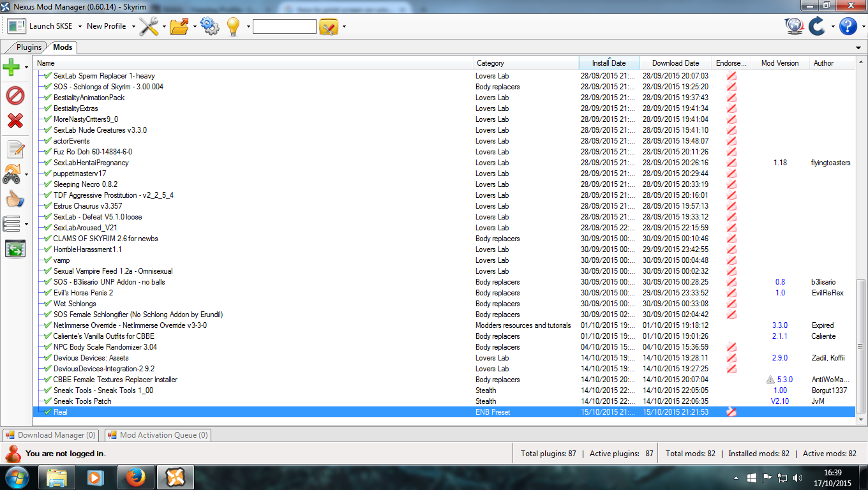This screenshot has height=490, width=868.
Task: Toggle the check for Sneak Tools - Sneak Tools 1_00
Action: pyautogui.click(x=48, y=390)
